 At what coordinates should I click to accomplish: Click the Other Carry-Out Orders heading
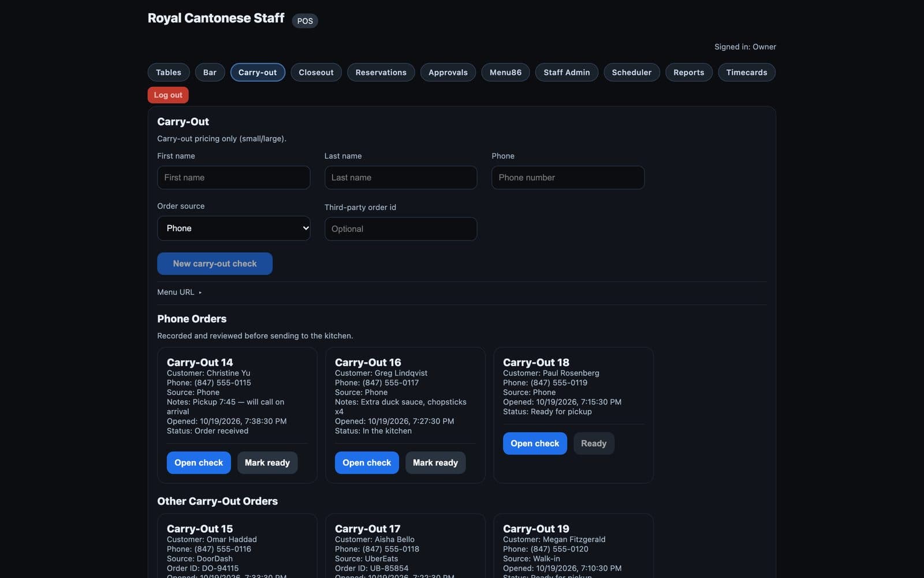click(217, 501)
